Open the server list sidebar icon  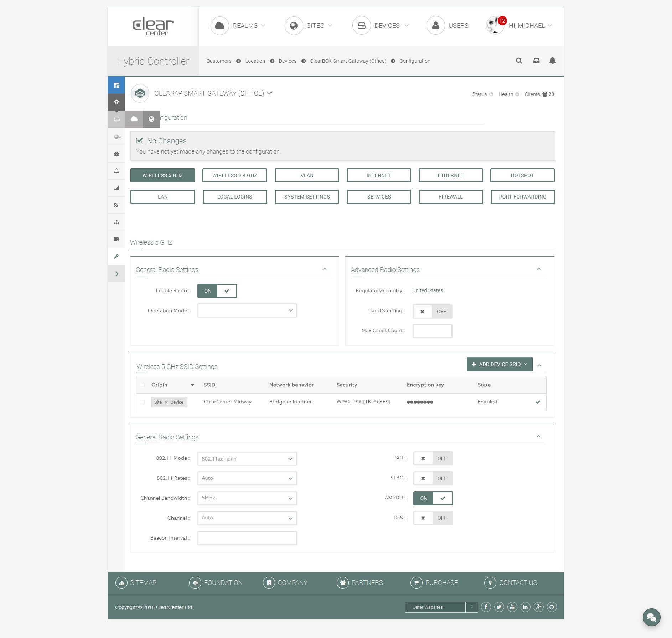pos(117,239)
